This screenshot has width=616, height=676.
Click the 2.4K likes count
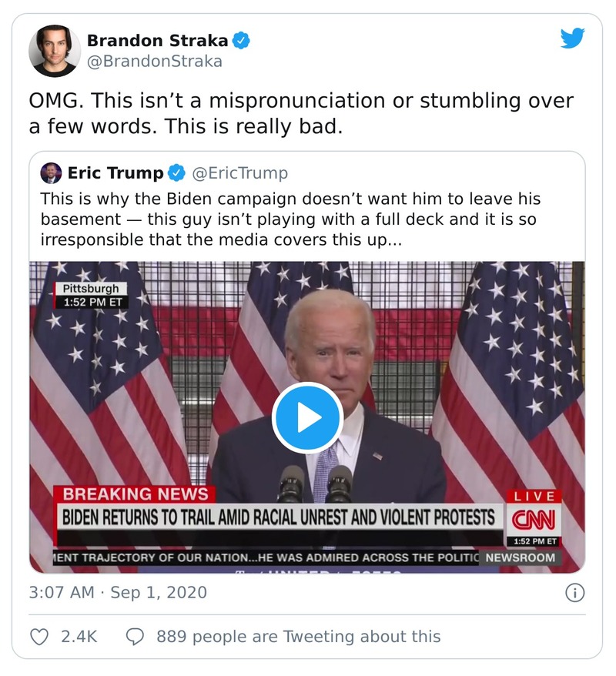[78, 637]
